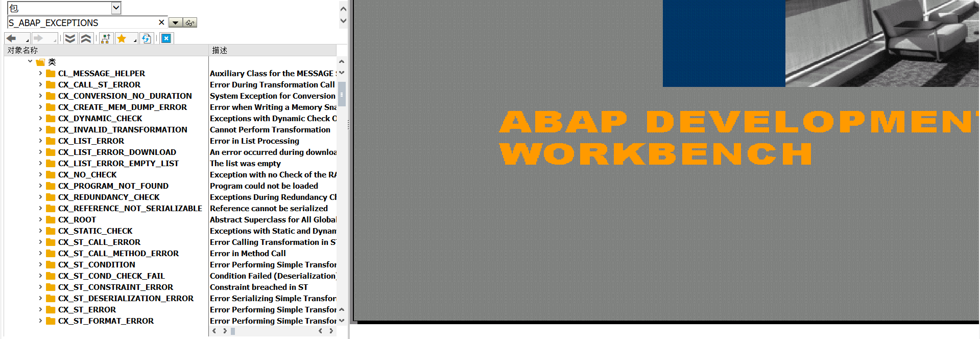
Task: Click folder icon of CX_REDUNDANCY_CHECK
Action: [x=51, y=197]
